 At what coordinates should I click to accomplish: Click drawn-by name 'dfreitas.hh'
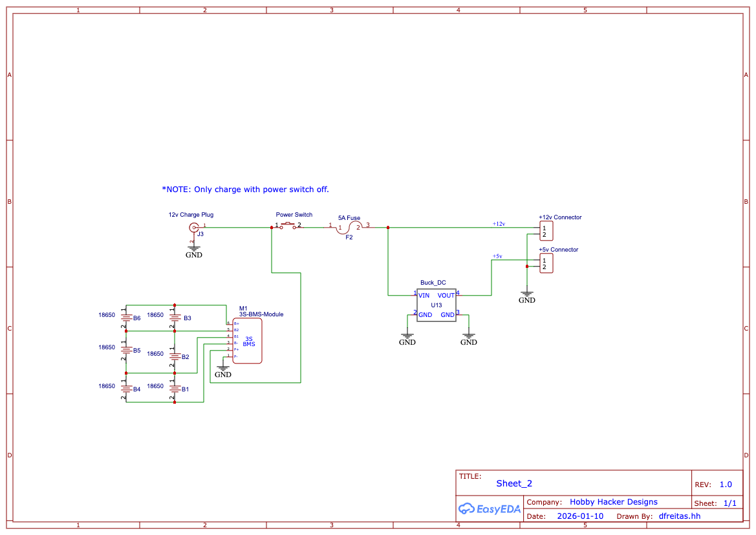click(679, 516)
